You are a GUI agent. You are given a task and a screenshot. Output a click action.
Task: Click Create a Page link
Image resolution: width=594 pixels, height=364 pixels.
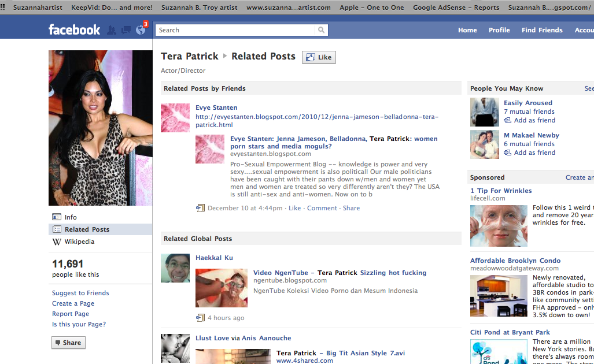[73, 303]
